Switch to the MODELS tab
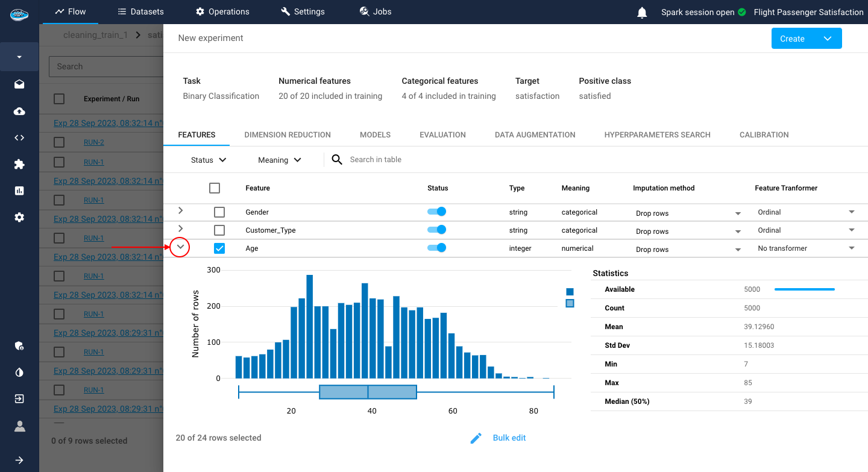The image size is (868, 472). click(375, 135)
